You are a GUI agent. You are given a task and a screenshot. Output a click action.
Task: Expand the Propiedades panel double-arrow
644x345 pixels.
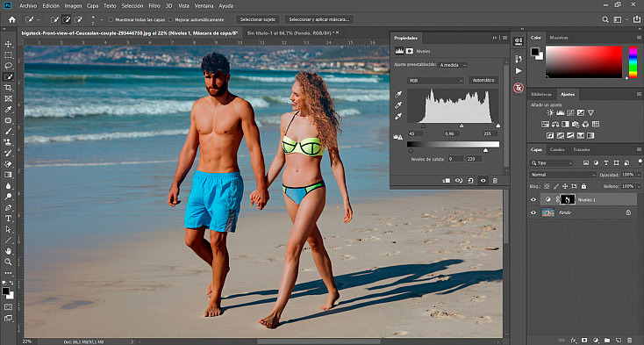point(495,38)
